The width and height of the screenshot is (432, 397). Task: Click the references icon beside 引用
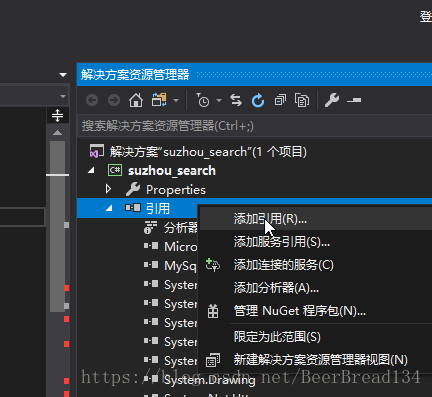pyautogui.click(x=133, y=208)
